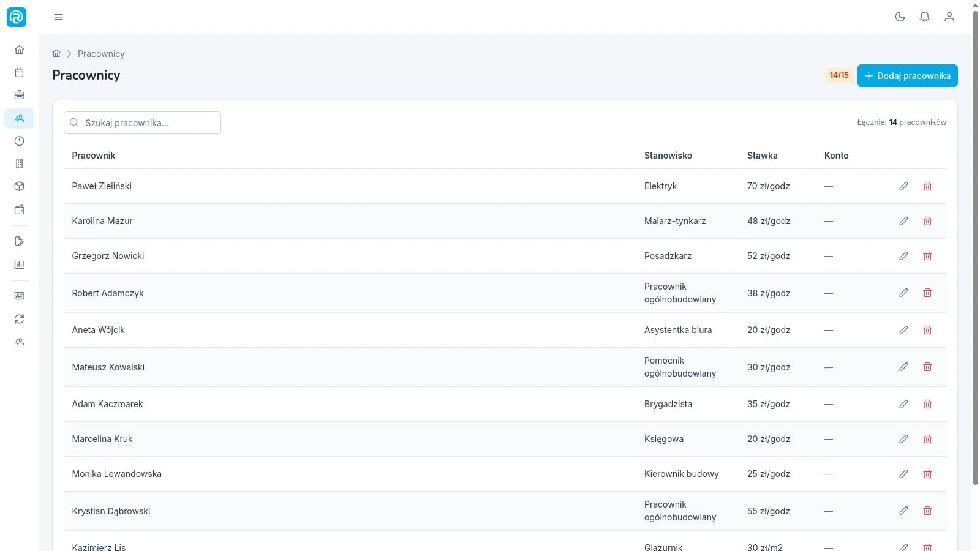Go to home via breadcrumb house icon
980x551 pixels.
56,53
